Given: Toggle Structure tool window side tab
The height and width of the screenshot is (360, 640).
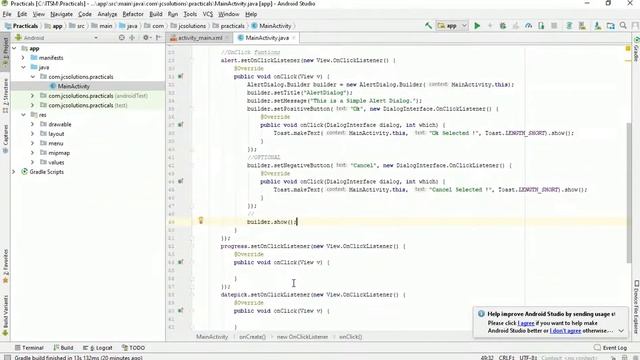Looking at the screenshot, I should click(5, 96).
